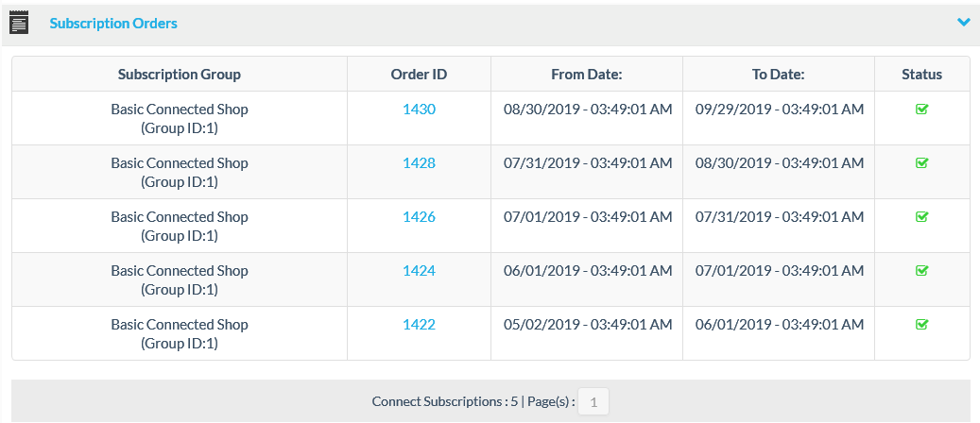Screen dimensions: 980x423
Task: Click status check icon for order 1422
Action: coord(922,325)
